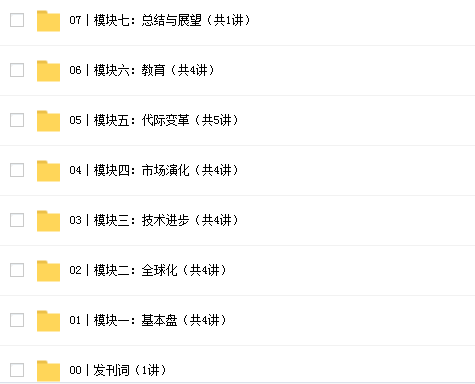The image size is (475, 384).
Task: Check the 00 发刊词 row checkbox
Action: (17, 370)
